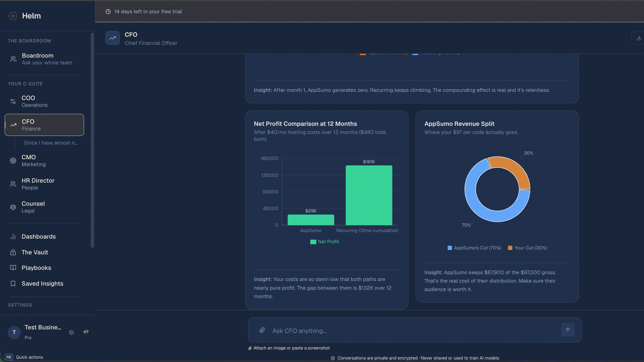This screenshot has width=644, height=362.
Task: Click the CFO header trending icon badge
Action: [x=113, y=38]
